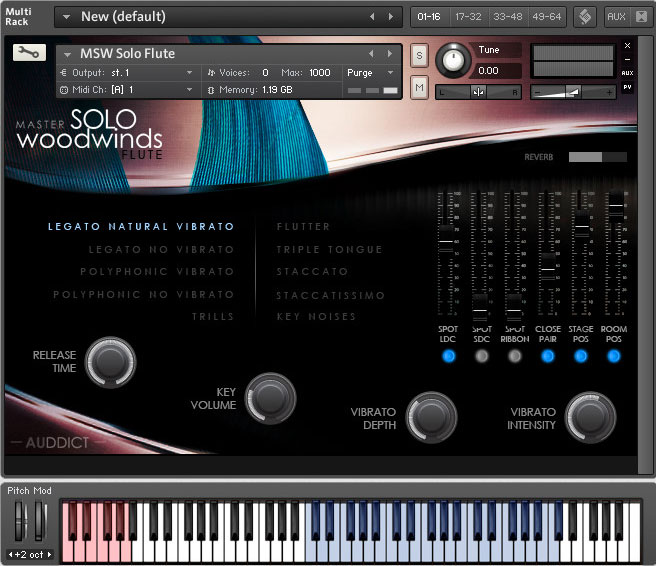Select the Staccato articulation
The height and width of the screenshot is (566, 656).
point(312,272)
